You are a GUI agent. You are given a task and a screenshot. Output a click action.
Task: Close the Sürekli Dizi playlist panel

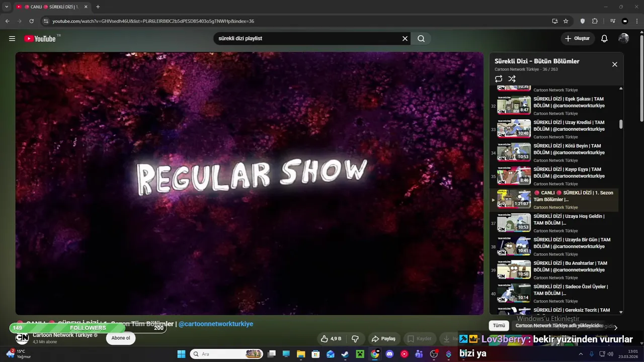click(614, 64)
